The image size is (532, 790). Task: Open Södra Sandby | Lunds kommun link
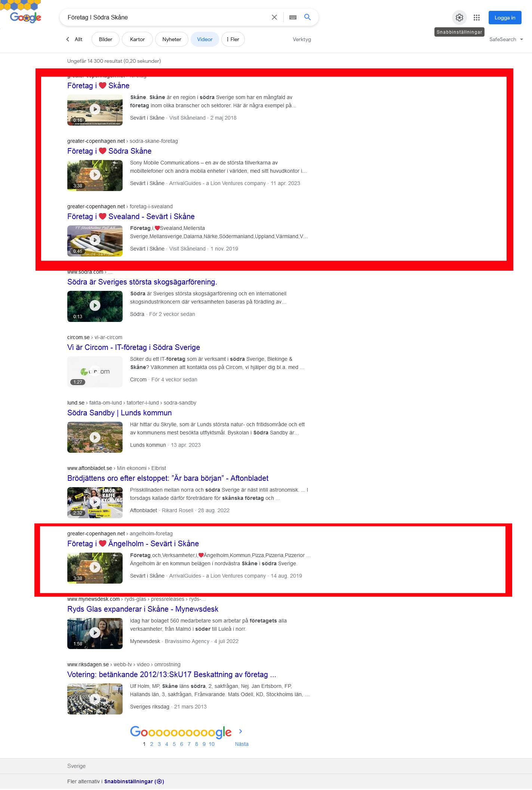[x=119, y=413]
